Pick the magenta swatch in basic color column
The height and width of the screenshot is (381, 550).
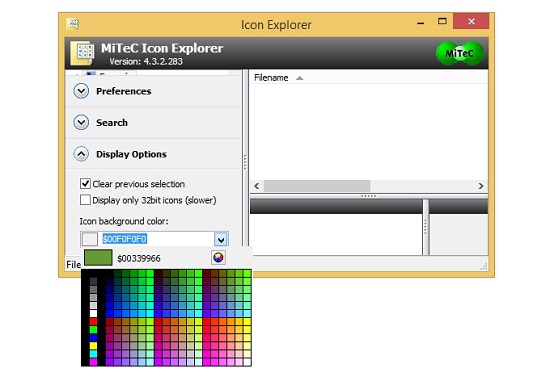click(x=93, y=362)
